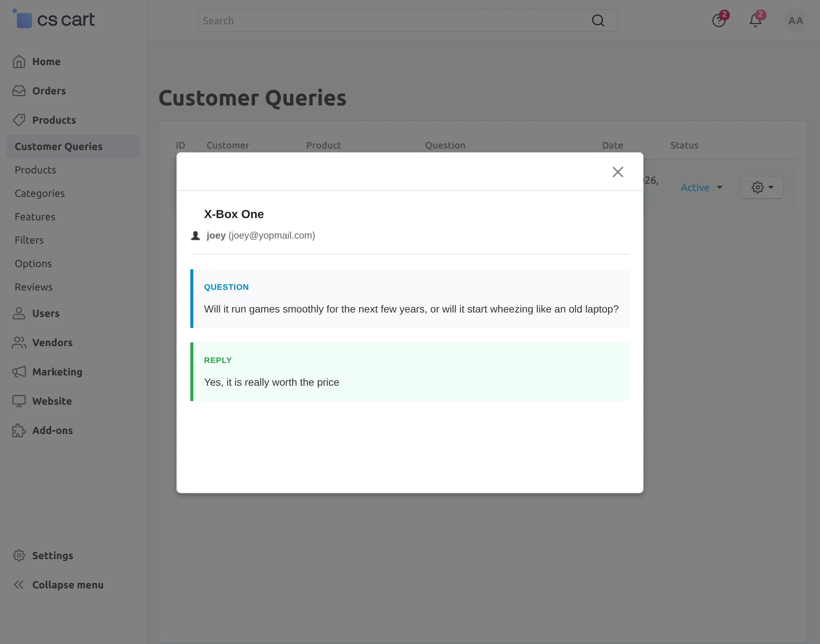
Task: Select Customer Queries in the sidebar
Action: tap(73, 146)
